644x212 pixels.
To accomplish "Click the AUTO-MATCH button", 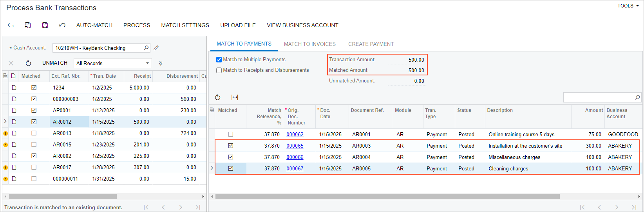I will tap(94, 25).
